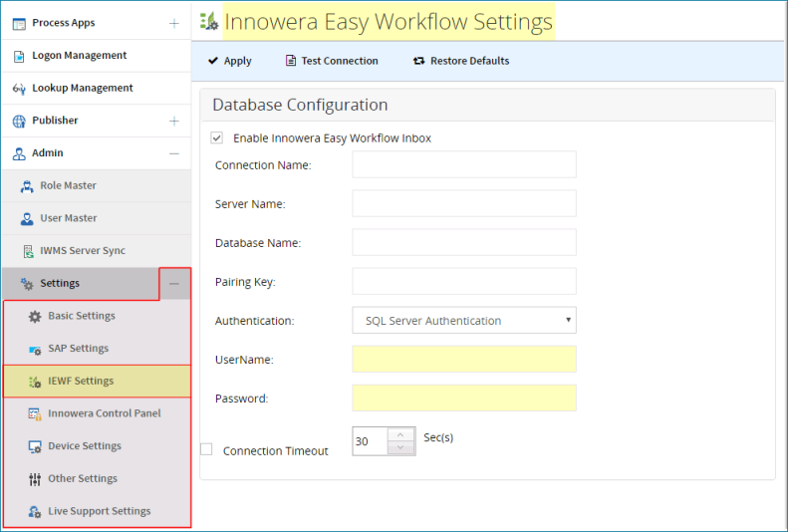
Task: Collapse Settings submenu with minus sign
Action: 174,284
